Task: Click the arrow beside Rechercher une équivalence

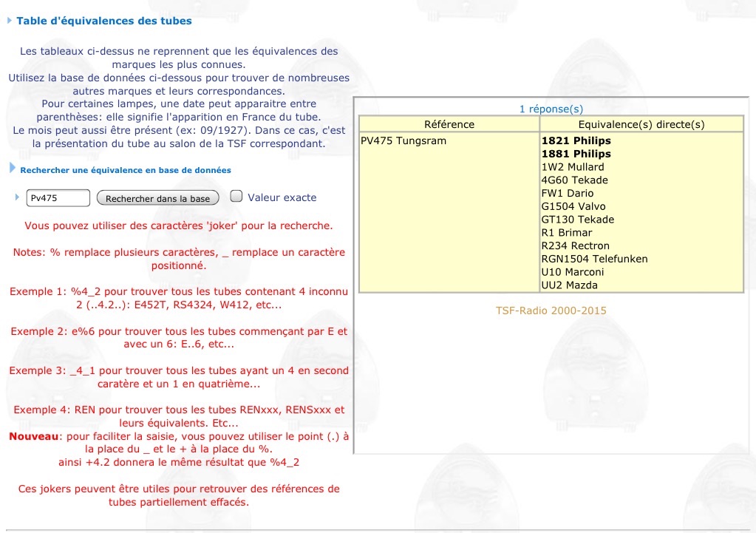Action: (13, 168)
